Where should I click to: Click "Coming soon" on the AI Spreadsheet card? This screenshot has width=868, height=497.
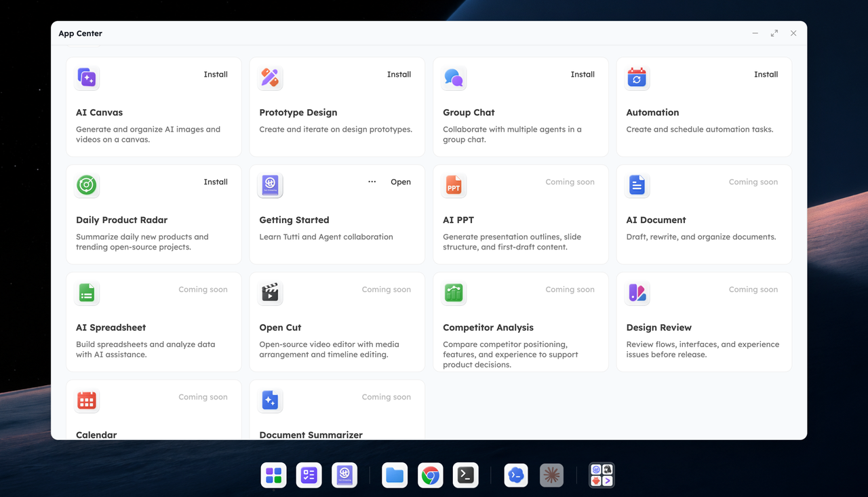(x=203, y=290)
